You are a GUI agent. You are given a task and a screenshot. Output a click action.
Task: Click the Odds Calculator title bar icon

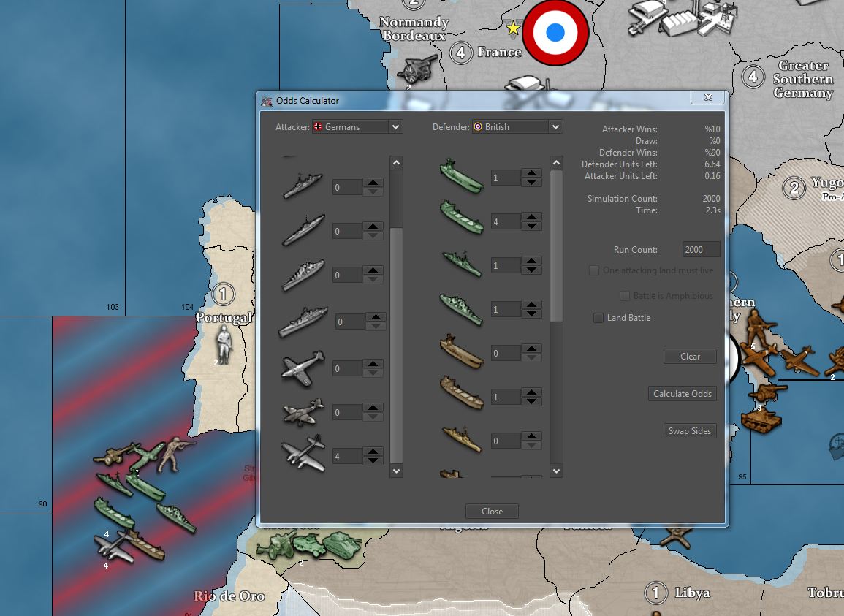(x=267, y=101)
